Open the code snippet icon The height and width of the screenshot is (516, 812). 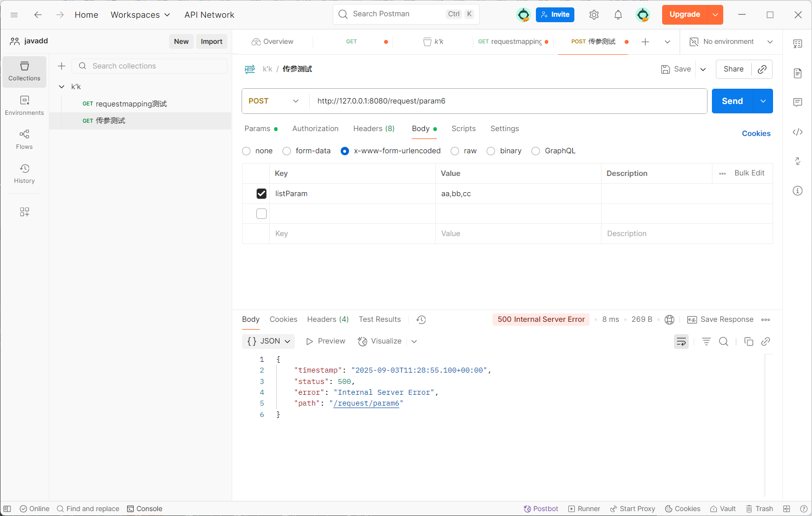[x=798, y=132]
